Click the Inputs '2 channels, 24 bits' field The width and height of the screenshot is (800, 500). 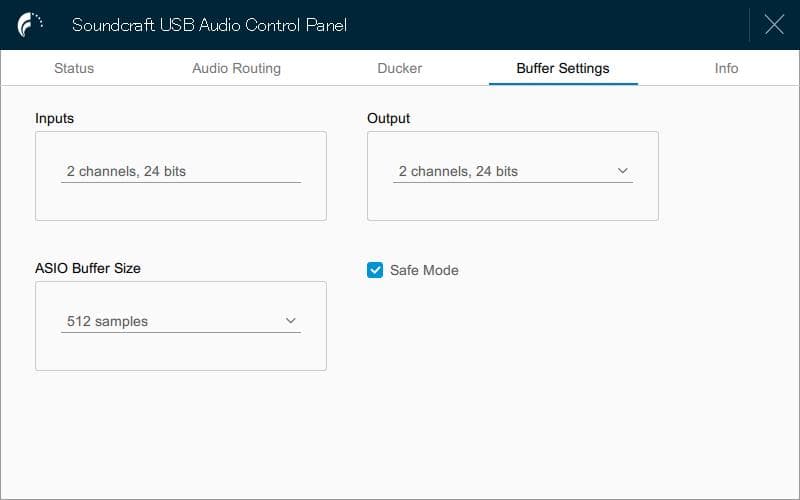pyautogui.click(x=180, y=171)
